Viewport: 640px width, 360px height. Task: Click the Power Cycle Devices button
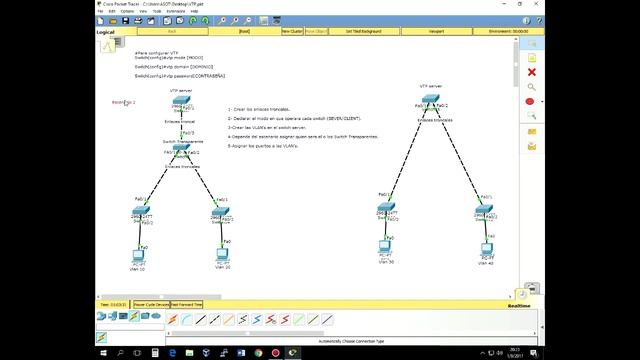(151, 304)
